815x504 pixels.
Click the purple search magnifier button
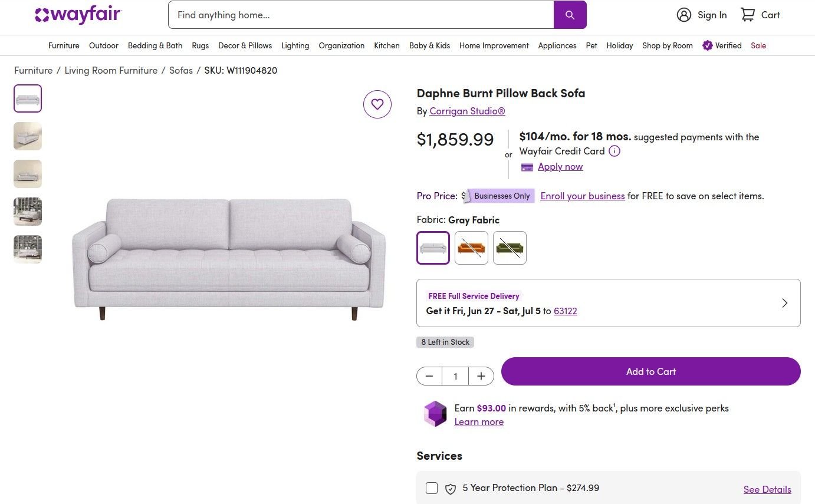(x=570, y=15)
